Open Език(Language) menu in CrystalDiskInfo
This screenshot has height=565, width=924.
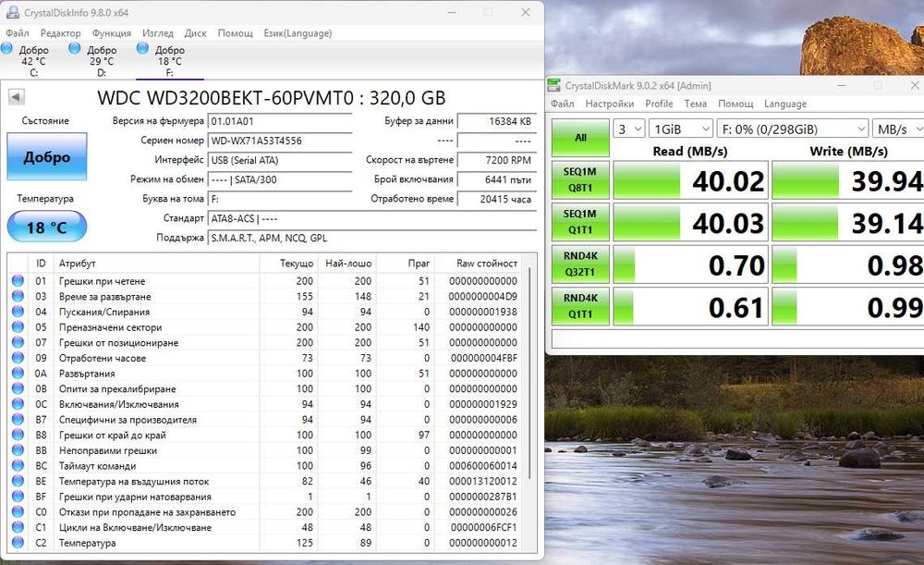[x=298, y=33]
